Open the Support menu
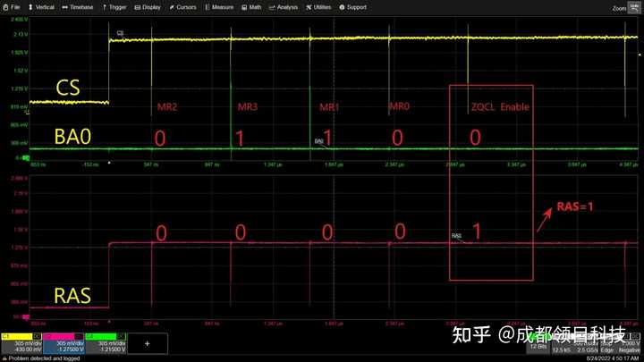 [x=352, y=7]
